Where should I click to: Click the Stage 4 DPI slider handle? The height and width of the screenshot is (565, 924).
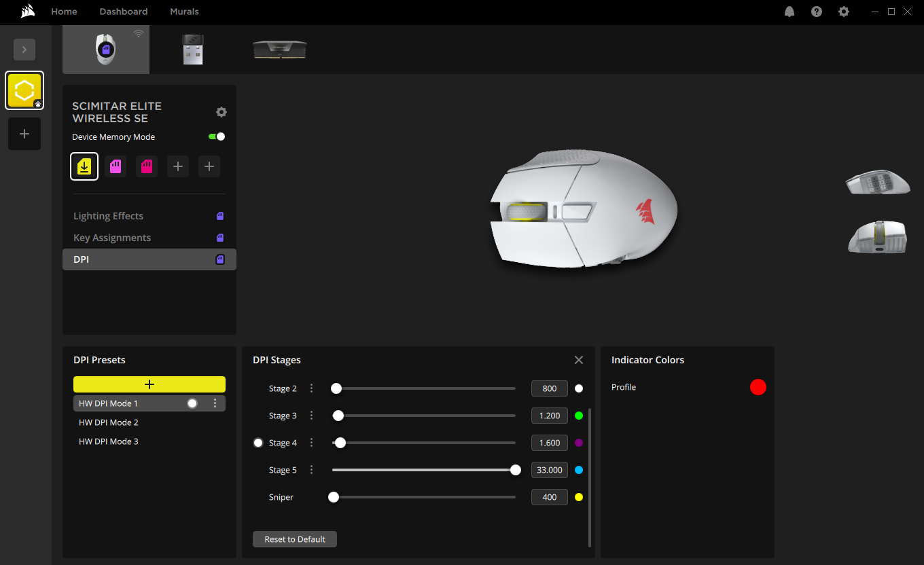[x=340, y=443]
